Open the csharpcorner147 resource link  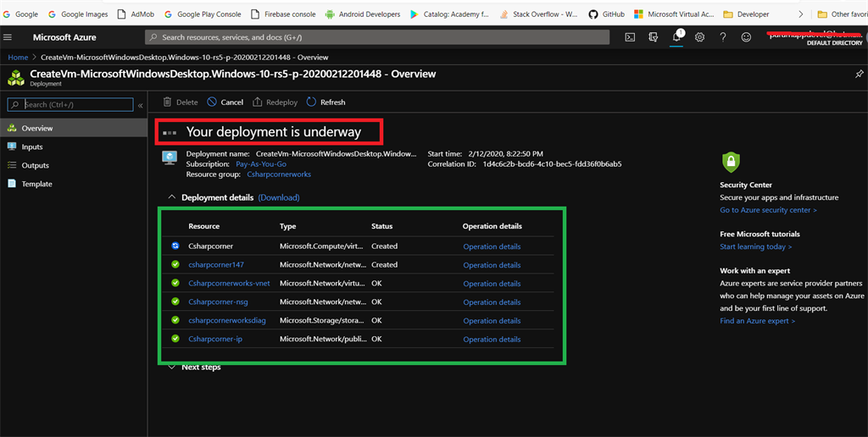click(216, 264)
